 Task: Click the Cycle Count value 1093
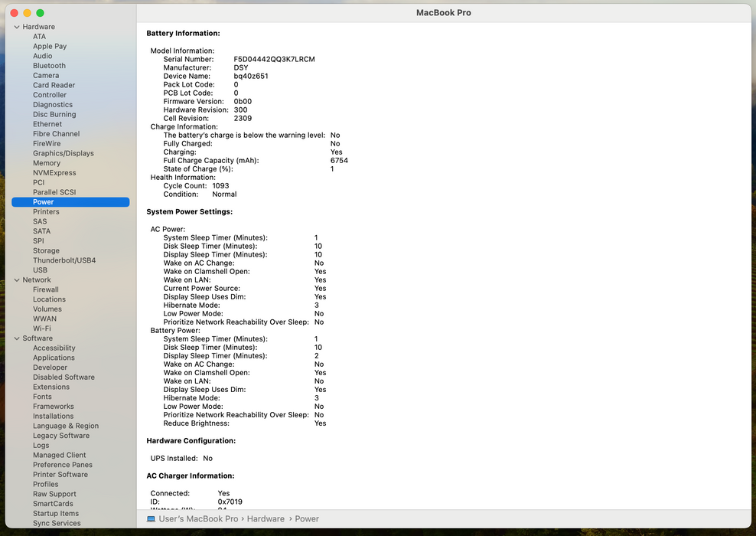pos(221,186)
